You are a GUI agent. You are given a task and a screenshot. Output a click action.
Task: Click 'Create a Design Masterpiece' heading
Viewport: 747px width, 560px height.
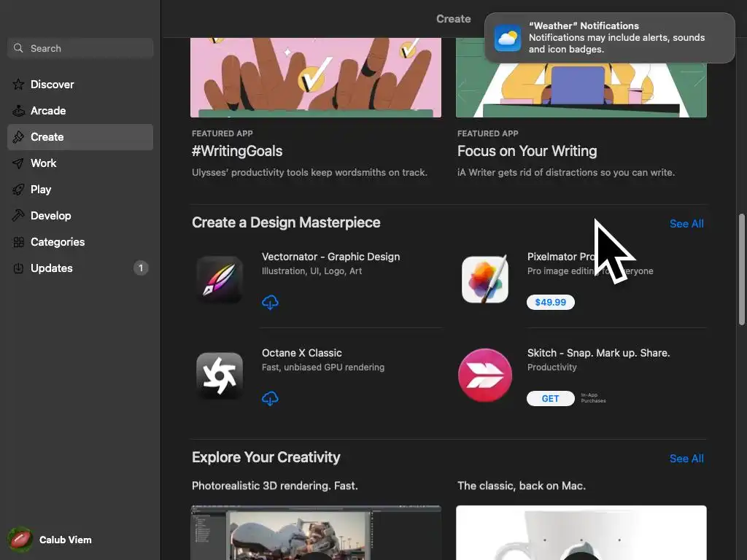click(286, 222)
